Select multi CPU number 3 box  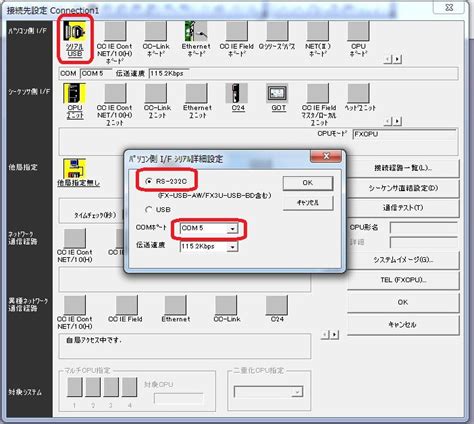click(111, 387)
